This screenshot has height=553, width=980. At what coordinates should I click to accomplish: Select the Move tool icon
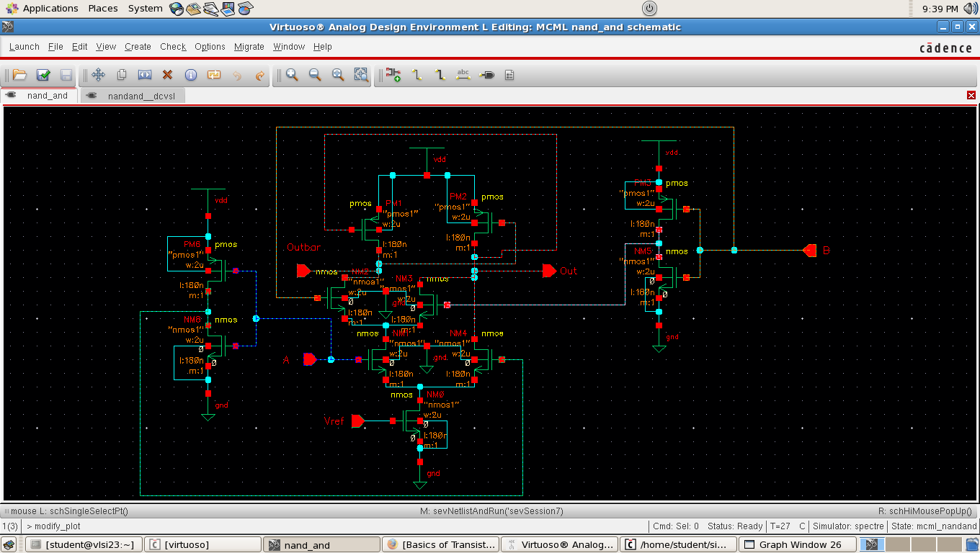(99, 75)
